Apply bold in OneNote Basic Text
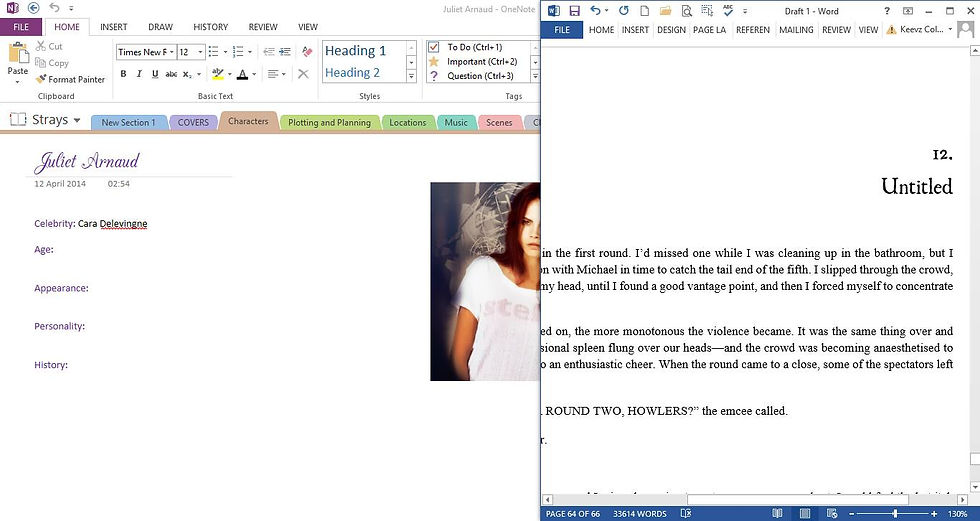This screenshot has height=521, width=980. tap(123, 74)
